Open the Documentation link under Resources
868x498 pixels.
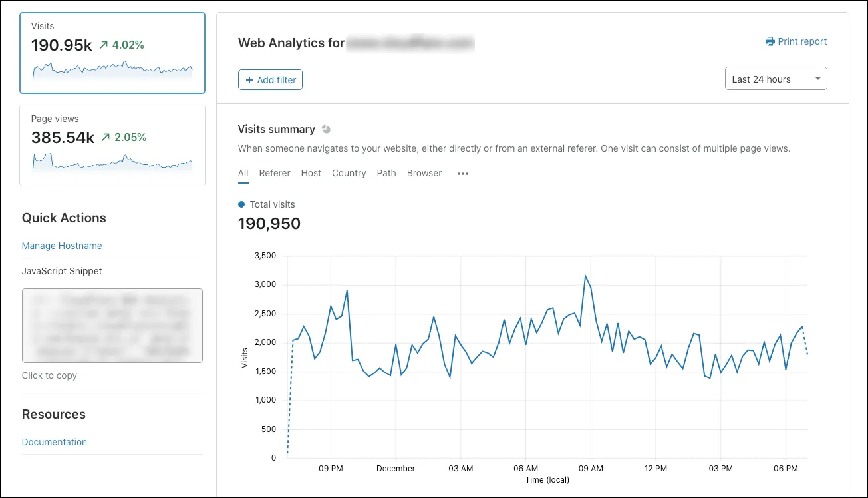pos(54,442)
